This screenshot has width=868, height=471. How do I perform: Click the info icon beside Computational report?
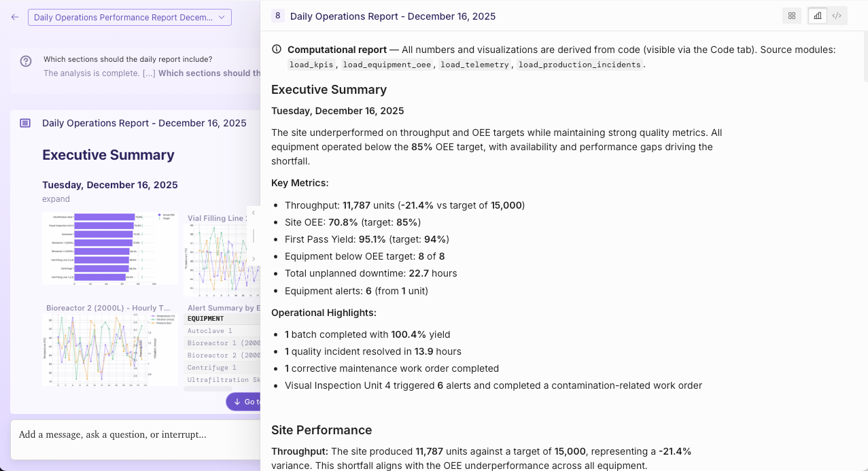[x=277, y=50]
